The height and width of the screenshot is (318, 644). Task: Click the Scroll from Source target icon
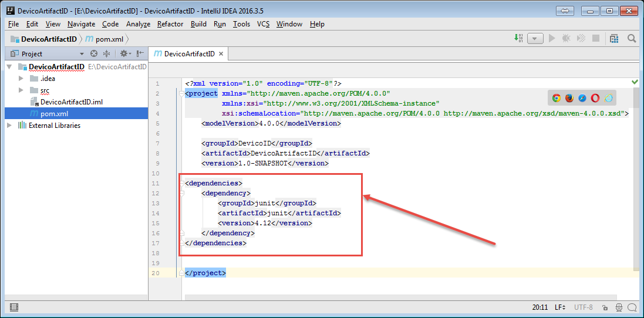click(94, 53)
